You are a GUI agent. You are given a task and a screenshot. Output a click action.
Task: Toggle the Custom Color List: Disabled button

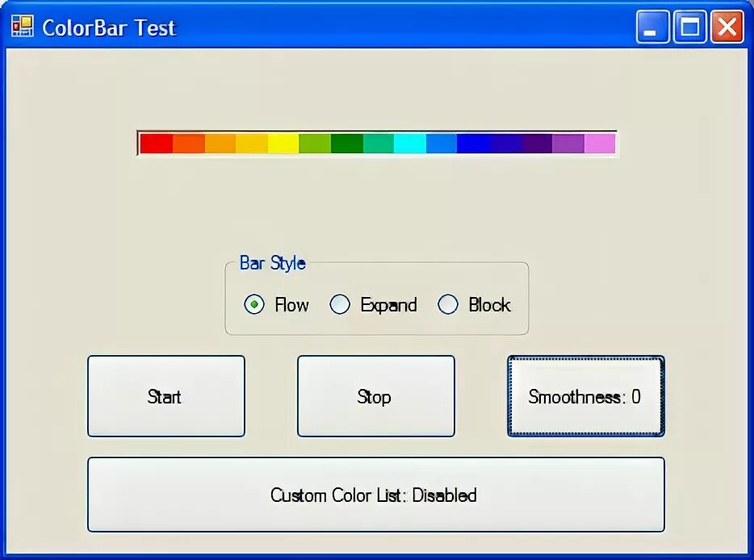pyautogui.click(x=375, y=495)
